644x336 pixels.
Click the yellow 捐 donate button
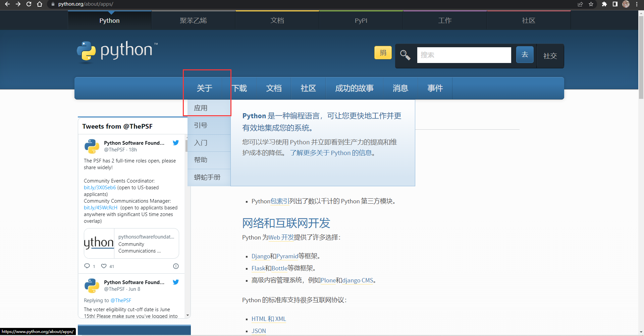tap(383, 53)
